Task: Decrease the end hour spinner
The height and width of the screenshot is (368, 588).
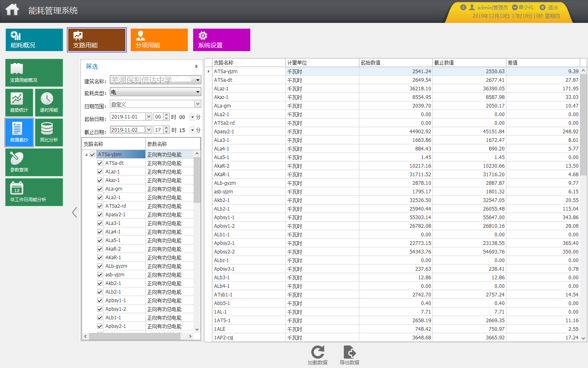Action: pyautogui.click(x=166, y=132)
